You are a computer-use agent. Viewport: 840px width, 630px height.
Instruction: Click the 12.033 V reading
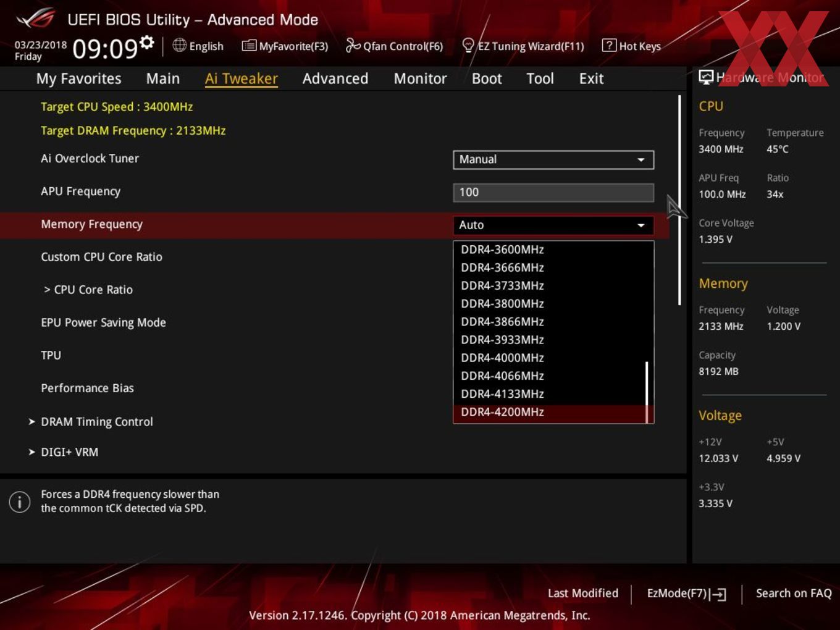[x=718, y=458]
